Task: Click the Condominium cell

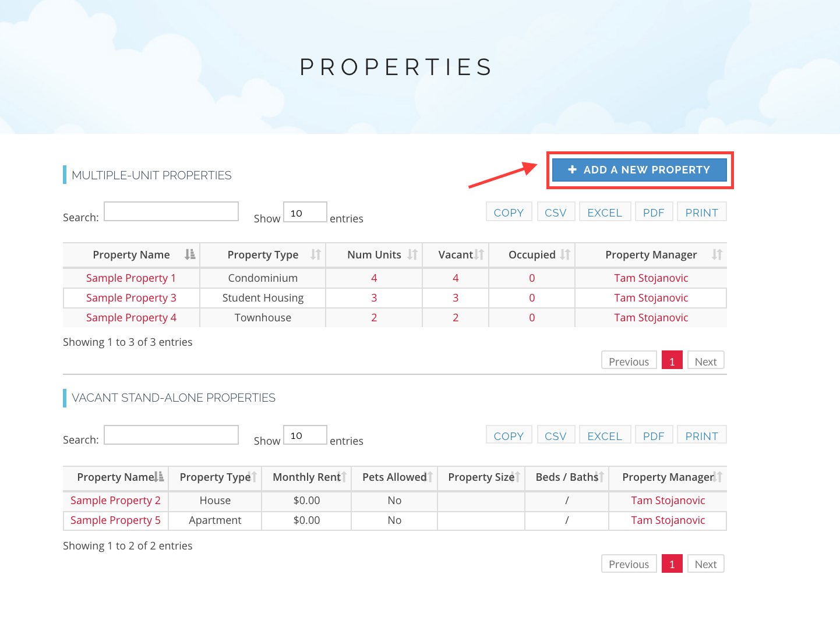Action: (x=263, y=278)
